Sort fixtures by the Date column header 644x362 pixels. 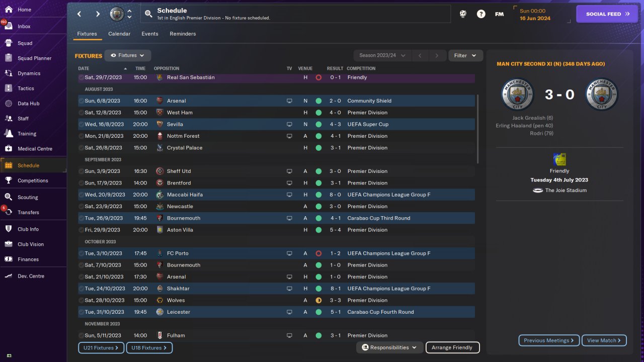point(103,68)
